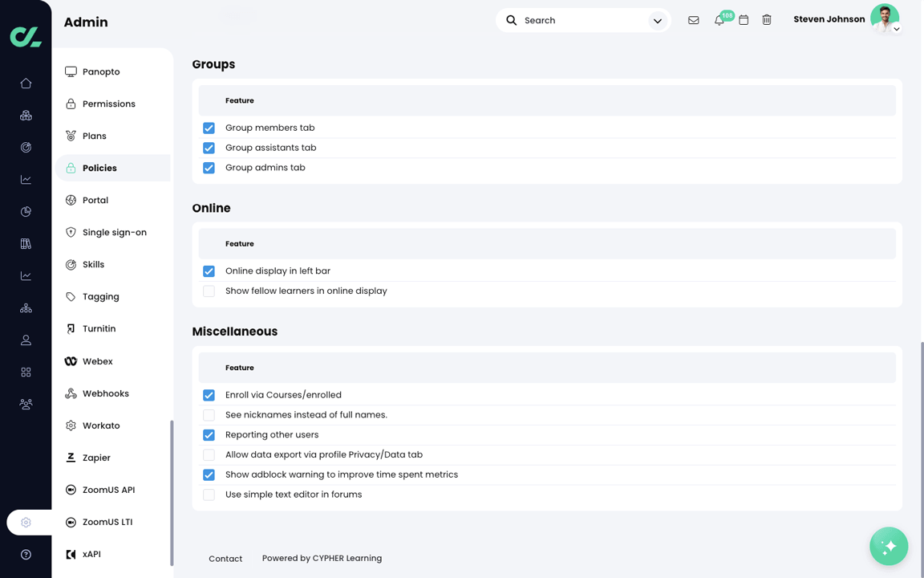Open the trash bin icon in top bar
Viewport: 924px width, 578px height.
point(767,20)
